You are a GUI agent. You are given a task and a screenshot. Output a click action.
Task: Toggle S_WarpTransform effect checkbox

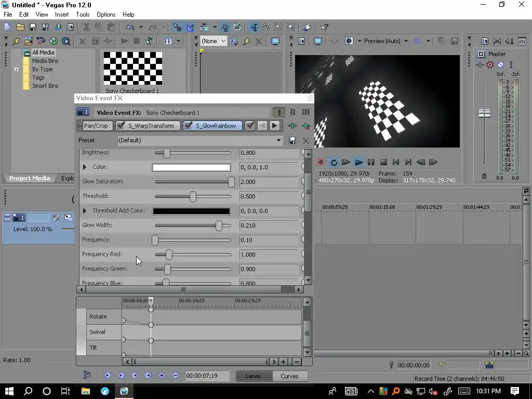point(120,126)
